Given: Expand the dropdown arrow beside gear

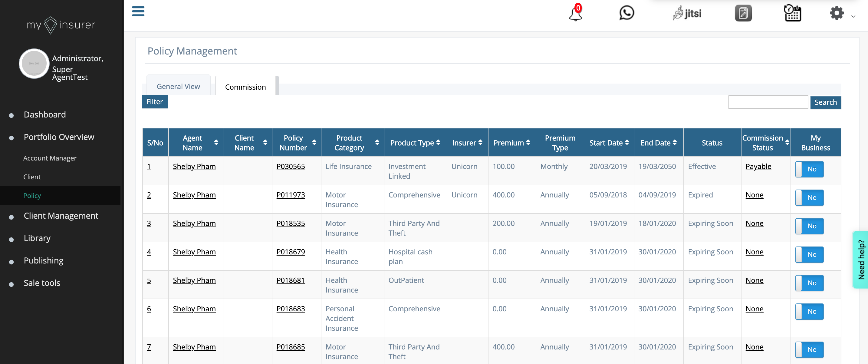Looking at the screenshot, I should tap(853, 16).
